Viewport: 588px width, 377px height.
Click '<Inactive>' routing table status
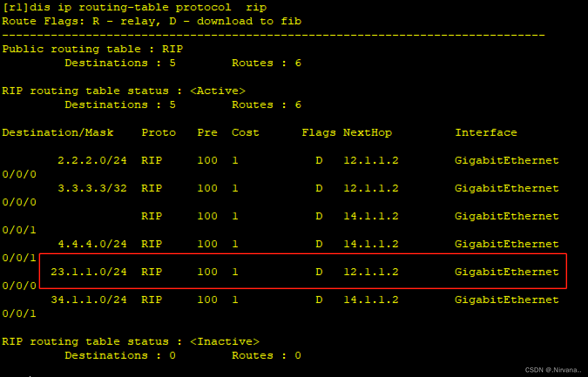(x=225, y=342)
